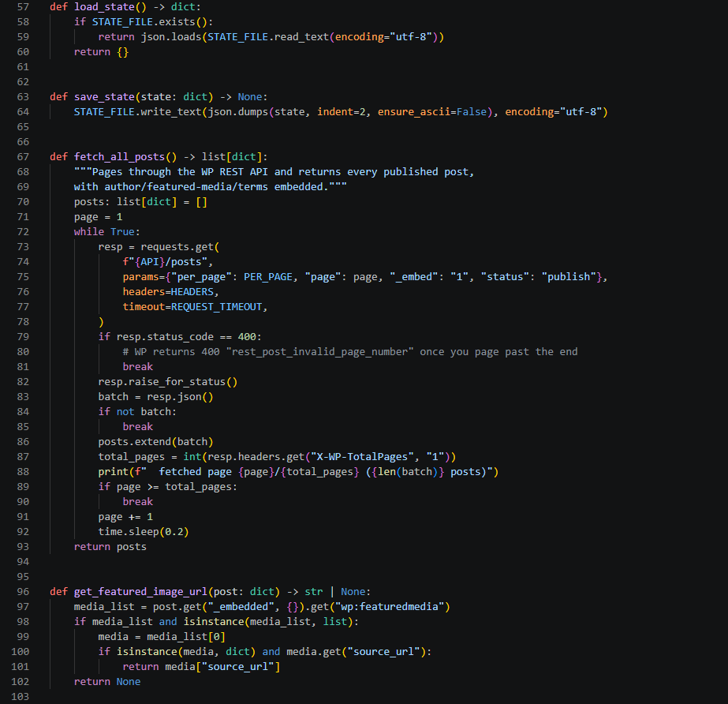Click 'return media["source_url"]' on line 101

coord(201,666)
